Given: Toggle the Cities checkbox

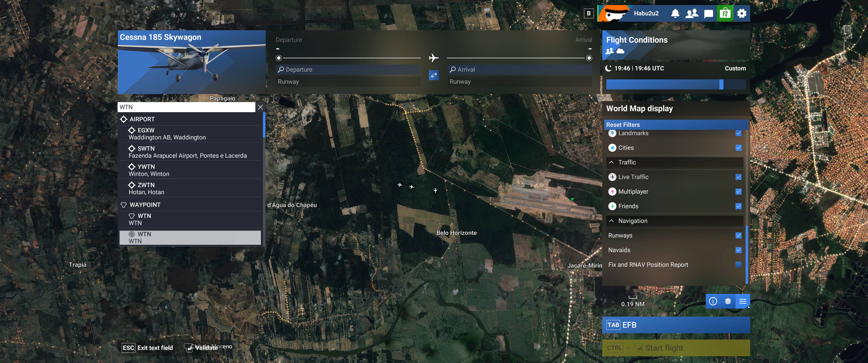Looking at the screenshot, I should pyautogui.click(x=738, y=148).
